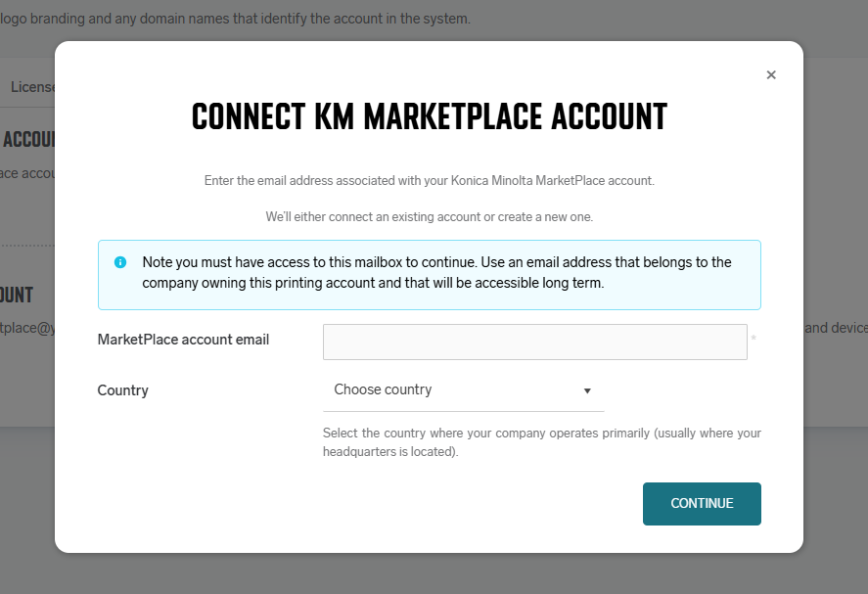Click 'Enter the email address associated' instruction text
Viewport: 868px width, 594px height.
click(430, 180)
